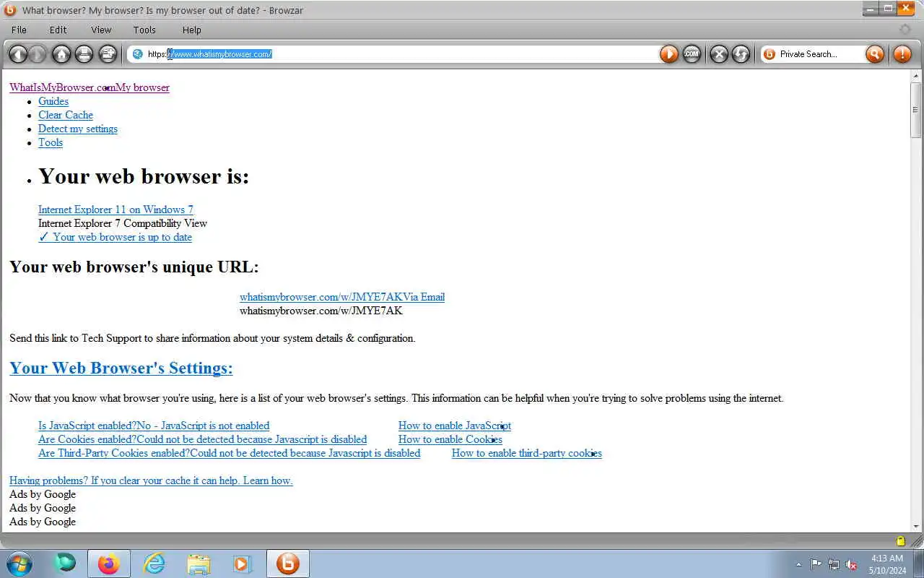Screen dimensions: 924x578
Task: Click the settings gear near menu bar
Action: click(905, 30)
